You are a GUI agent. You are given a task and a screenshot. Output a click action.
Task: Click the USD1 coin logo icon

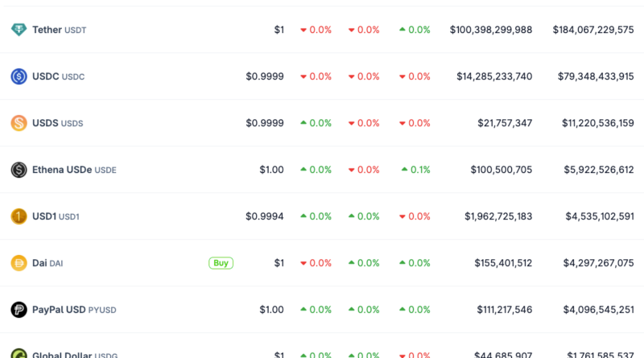pyautogui.click(x=19, y=216)
